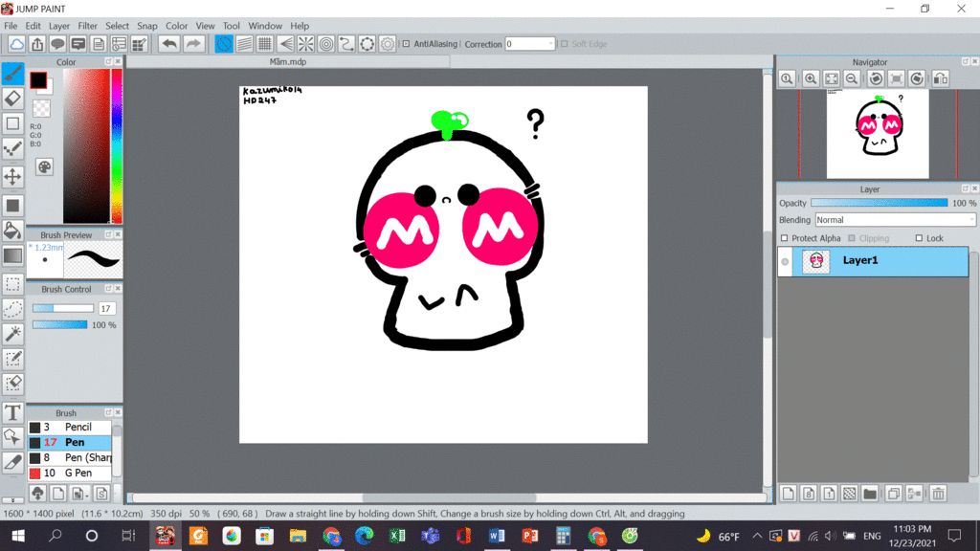980x551 pixels.
Task: Create a new layer folder
Action: point(869,494)
